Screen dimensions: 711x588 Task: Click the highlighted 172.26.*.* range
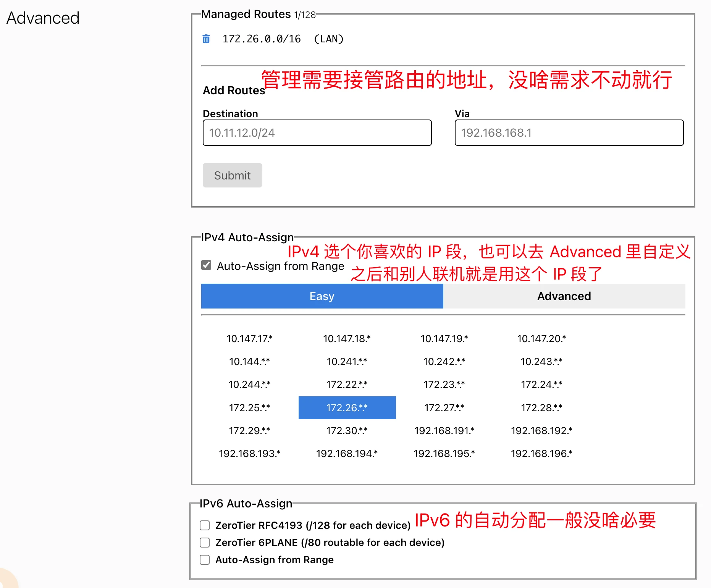tap(347, 408)
